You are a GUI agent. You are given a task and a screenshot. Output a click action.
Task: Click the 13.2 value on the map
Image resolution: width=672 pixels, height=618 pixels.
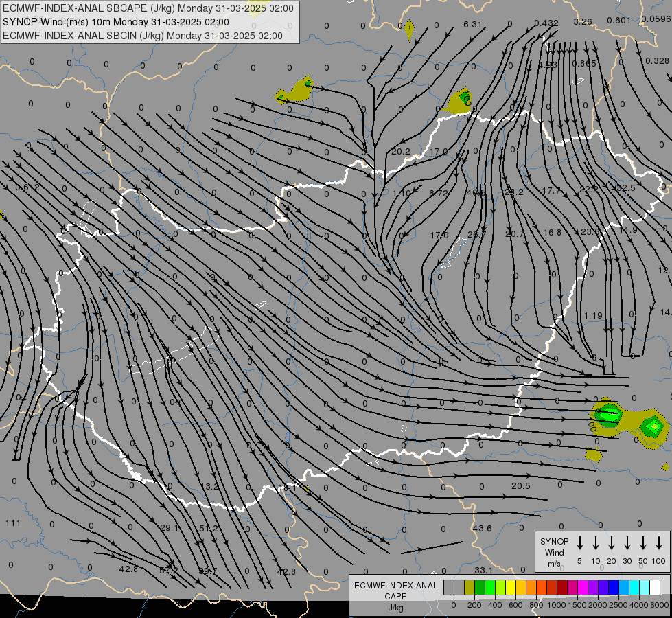pyautogui.click(x=211, y=487)
